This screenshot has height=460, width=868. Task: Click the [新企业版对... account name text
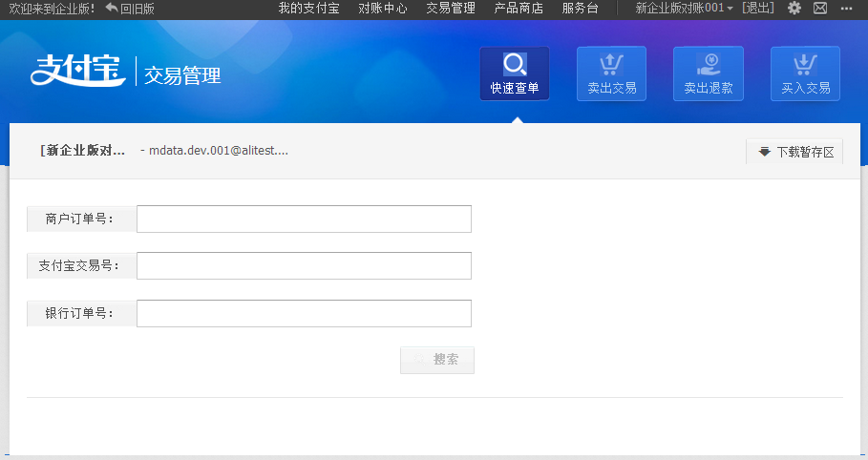pos(82,151)
